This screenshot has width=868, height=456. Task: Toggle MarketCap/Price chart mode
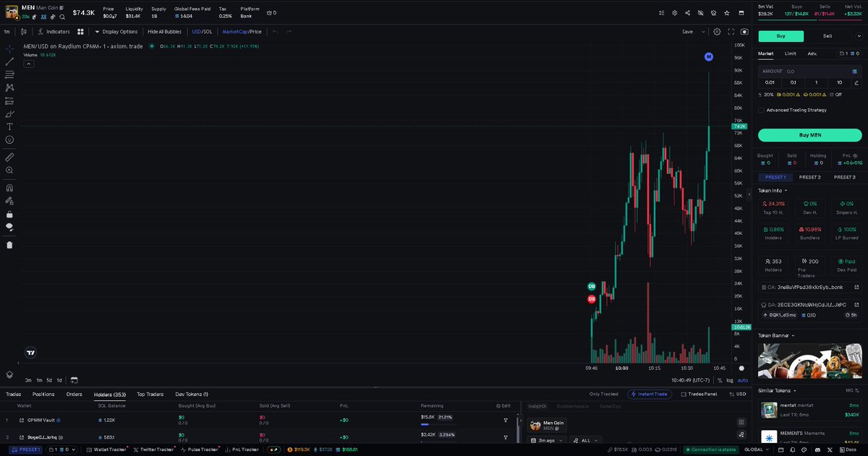tap(242, 32)
